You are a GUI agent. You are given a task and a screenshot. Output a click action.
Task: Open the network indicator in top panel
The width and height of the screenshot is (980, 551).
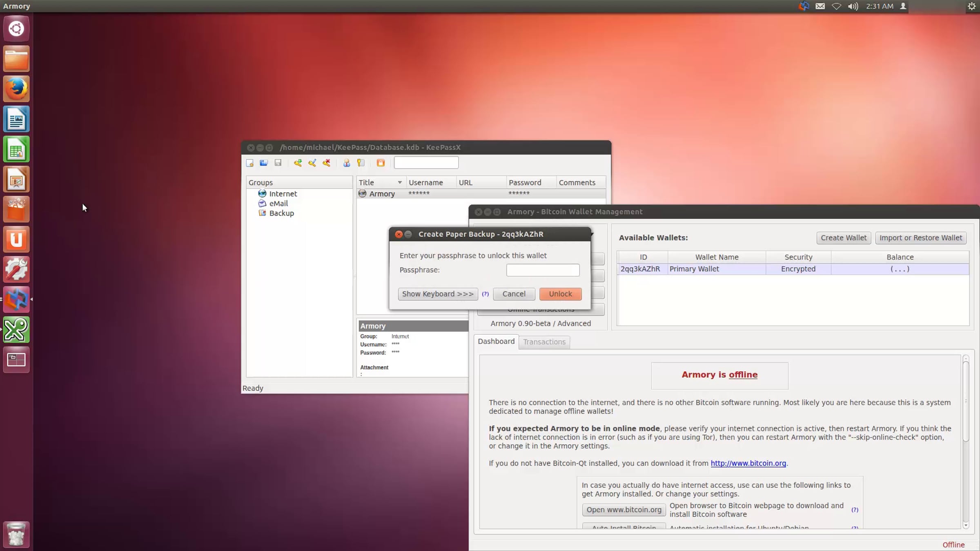(836, 6)
